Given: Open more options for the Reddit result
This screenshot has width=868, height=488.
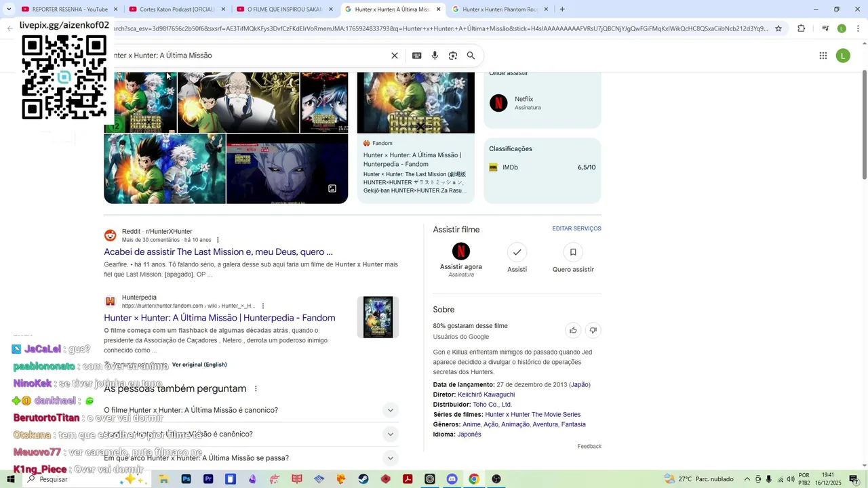Looking at the screenshot, I should (x=218, y=240).
